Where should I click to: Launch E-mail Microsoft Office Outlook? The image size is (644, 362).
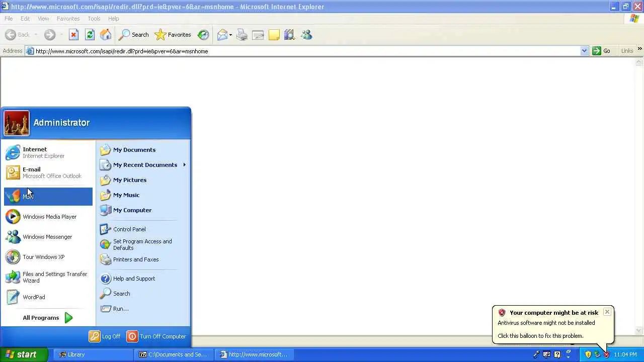tap(48, 172)
